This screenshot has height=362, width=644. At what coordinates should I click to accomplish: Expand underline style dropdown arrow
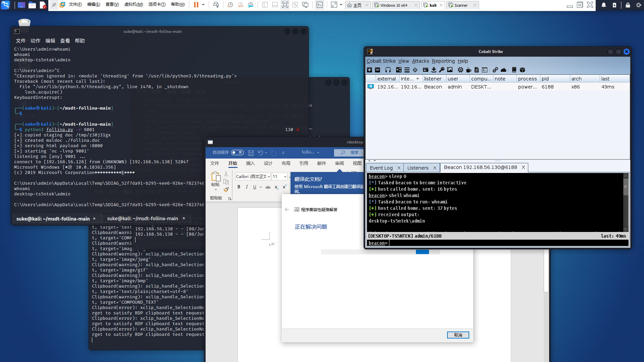point(261,187)
